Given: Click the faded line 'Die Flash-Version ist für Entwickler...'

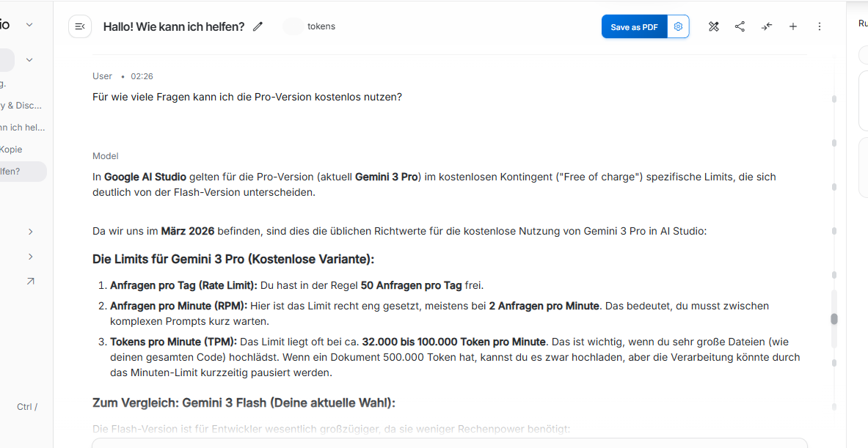Looking at the screenshot, I should click(x=331, y=429).
